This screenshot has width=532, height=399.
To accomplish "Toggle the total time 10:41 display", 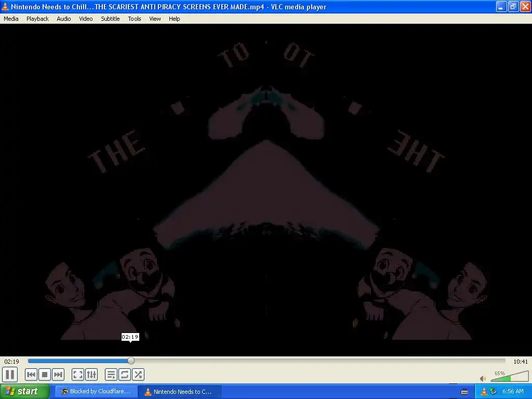I will point(521,362).
